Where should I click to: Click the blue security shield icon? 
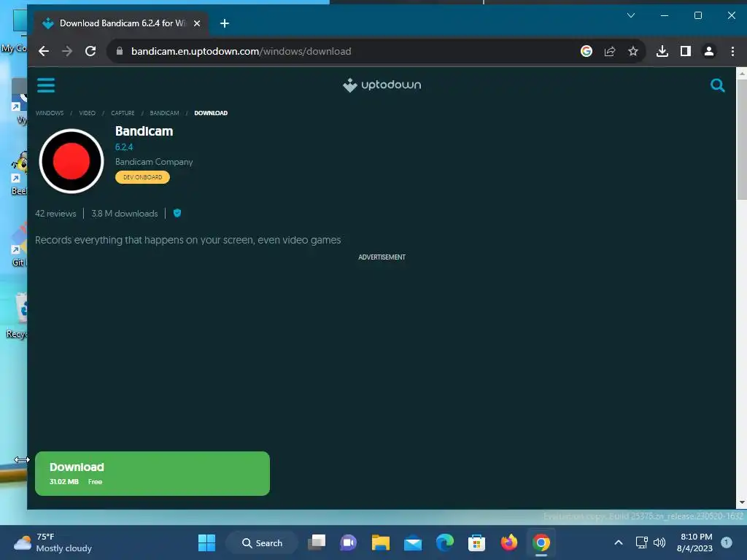click(x=177, y=214)
